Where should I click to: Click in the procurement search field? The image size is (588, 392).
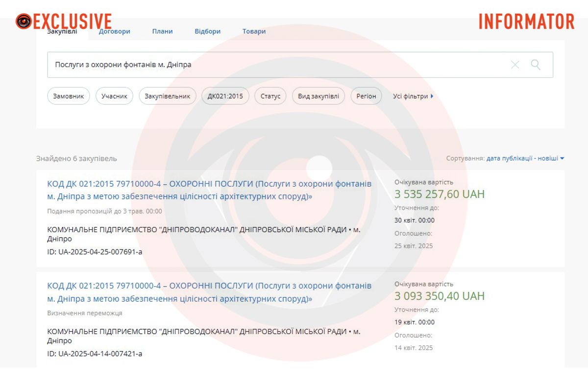[x=274, y=65]
